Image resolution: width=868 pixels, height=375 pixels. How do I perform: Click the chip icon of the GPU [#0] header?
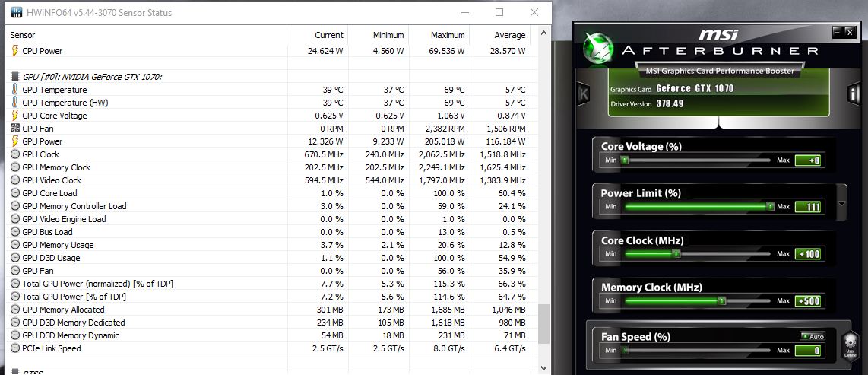(x=15, y=77)
